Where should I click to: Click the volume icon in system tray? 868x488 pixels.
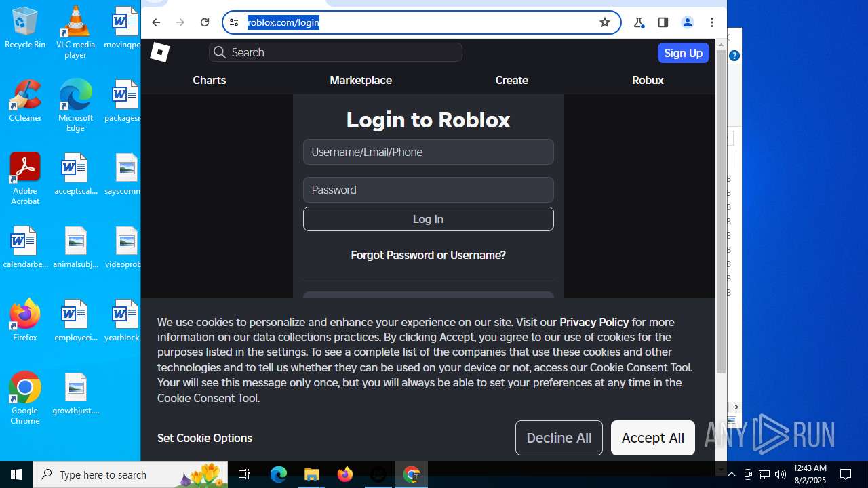coord(781,474)
